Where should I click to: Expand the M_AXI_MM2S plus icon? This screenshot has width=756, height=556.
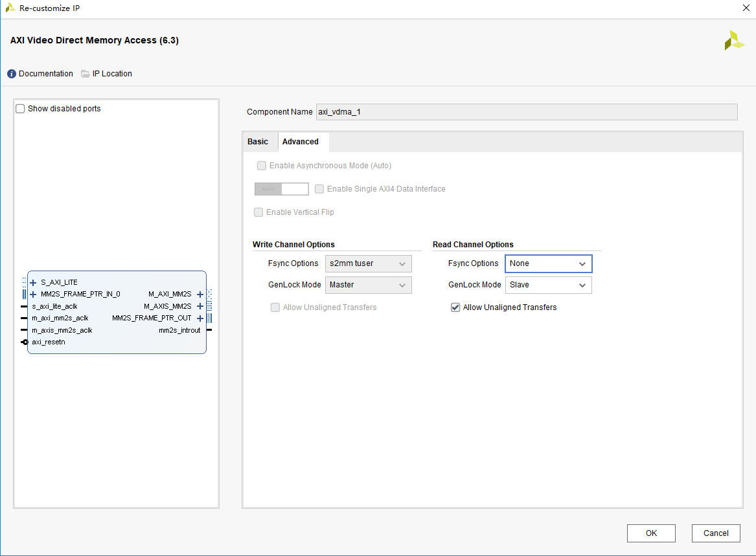point(200,295)
